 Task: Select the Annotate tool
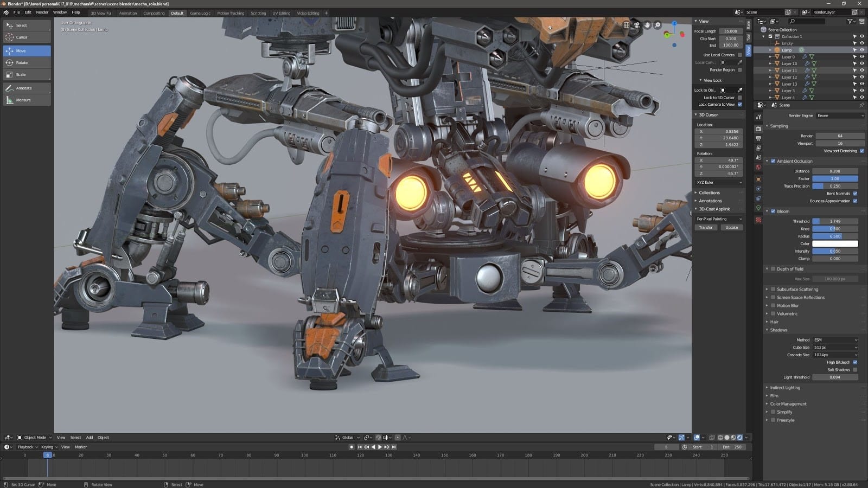[27, 88]
